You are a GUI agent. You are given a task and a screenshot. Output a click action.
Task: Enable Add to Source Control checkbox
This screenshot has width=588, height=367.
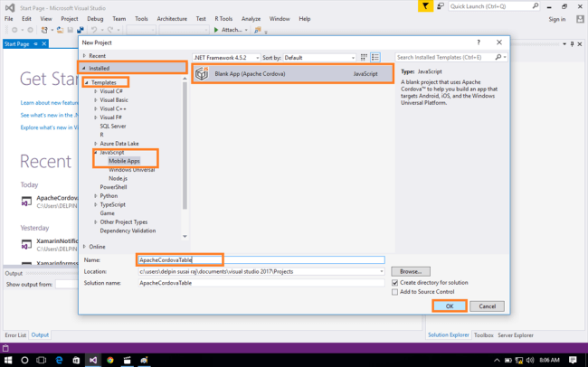395,292
